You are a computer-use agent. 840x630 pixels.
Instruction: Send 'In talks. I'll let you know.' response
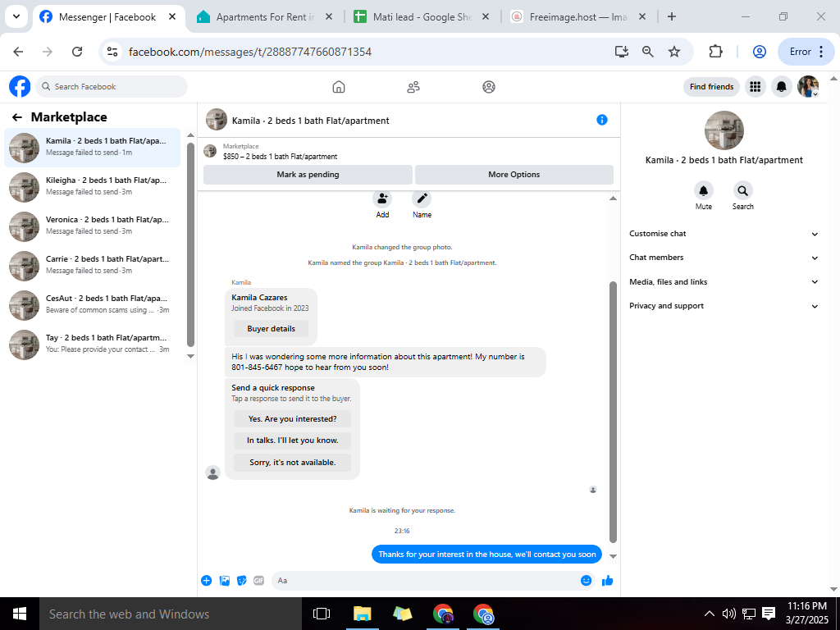click(293, 441)
